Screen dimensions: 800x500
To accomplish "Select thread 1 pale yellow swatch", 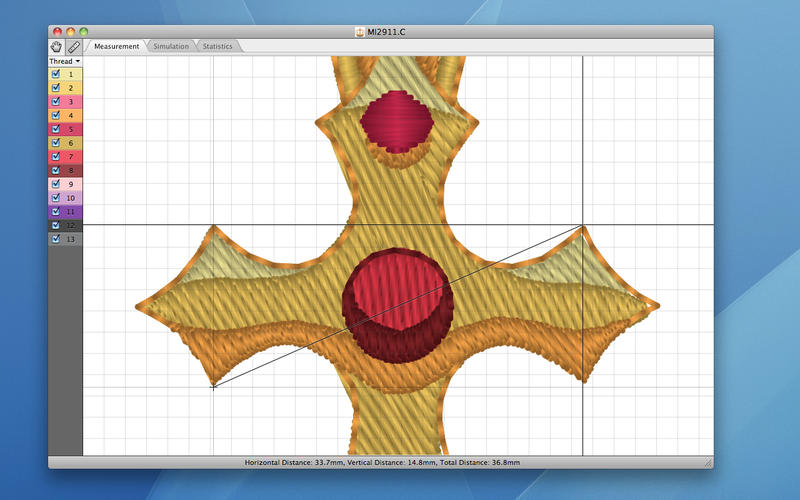I will click(x=71, y=74).
